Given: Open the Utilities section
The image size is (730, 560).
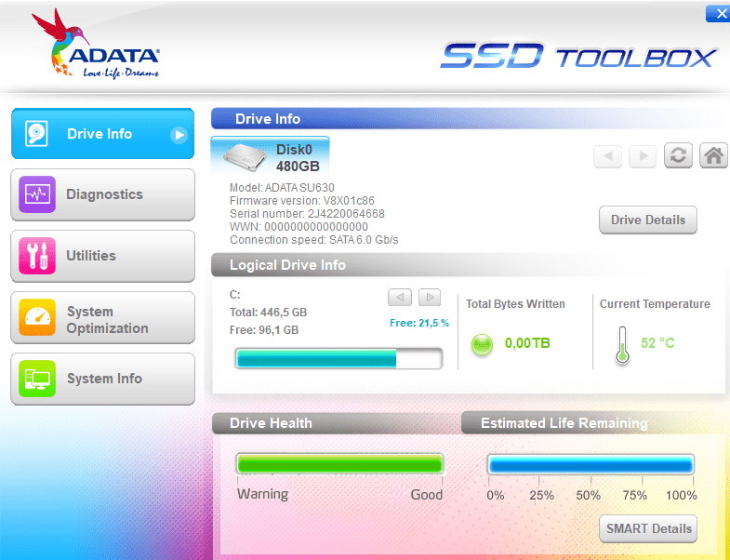Looking at the screenshot, I should (x=102, y=256).
